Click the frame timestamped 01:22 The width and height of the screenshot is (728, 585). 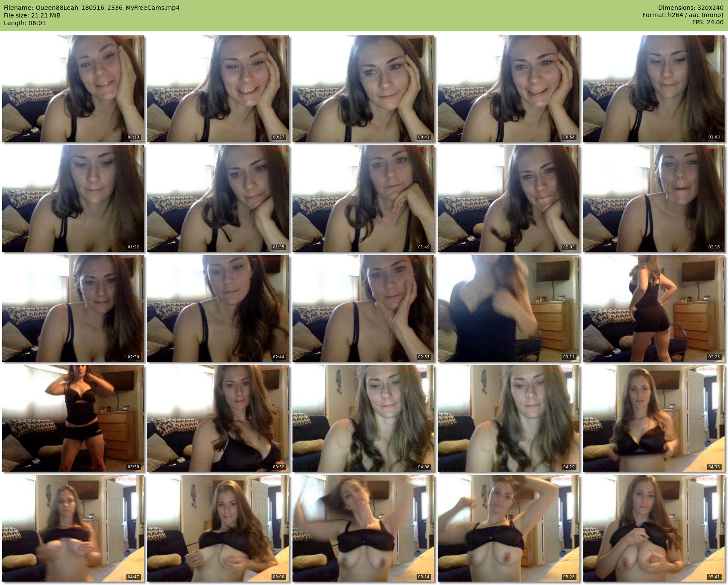point(73,199)
